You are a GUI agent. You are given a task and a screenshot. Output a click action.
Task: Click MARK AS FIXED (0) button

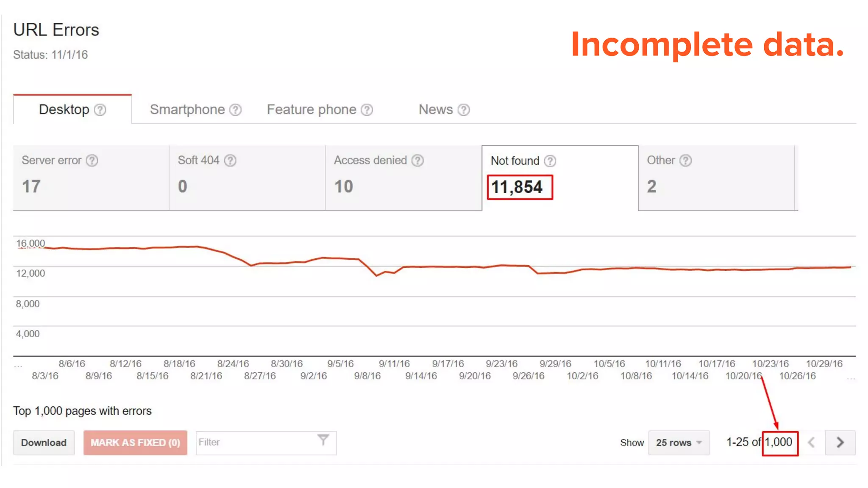[135, 443]
